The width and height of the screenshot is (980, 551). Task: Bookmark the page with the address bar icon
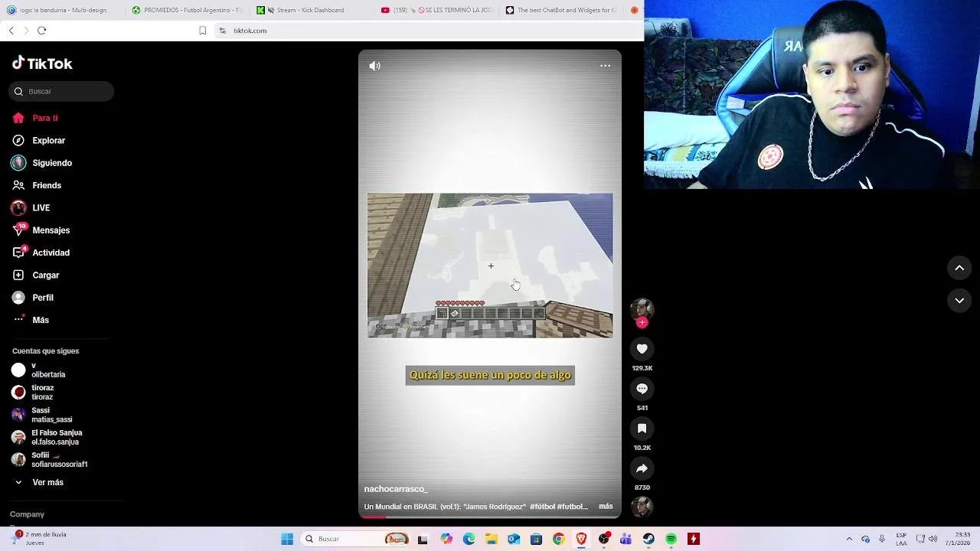202,31
